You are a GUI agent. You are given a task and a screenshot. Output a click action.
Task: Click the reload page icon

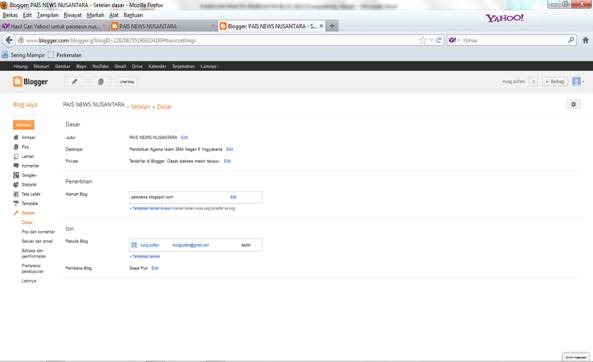pos(439,40)
